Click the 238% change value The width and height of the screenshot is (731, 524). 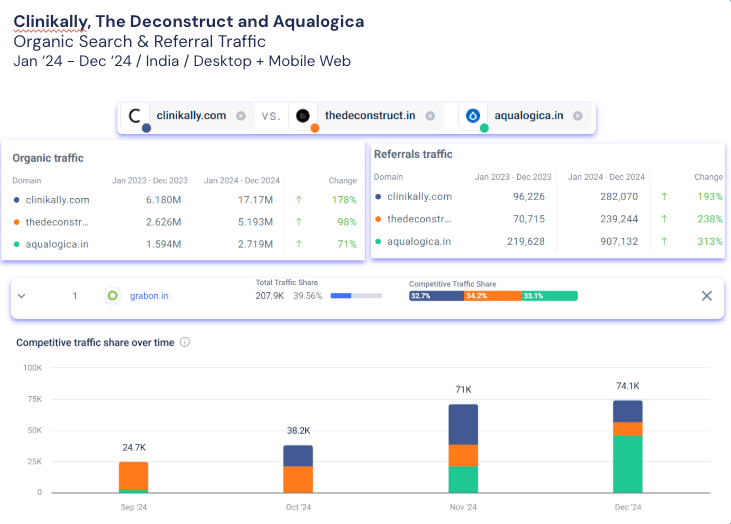click(710, 219)
